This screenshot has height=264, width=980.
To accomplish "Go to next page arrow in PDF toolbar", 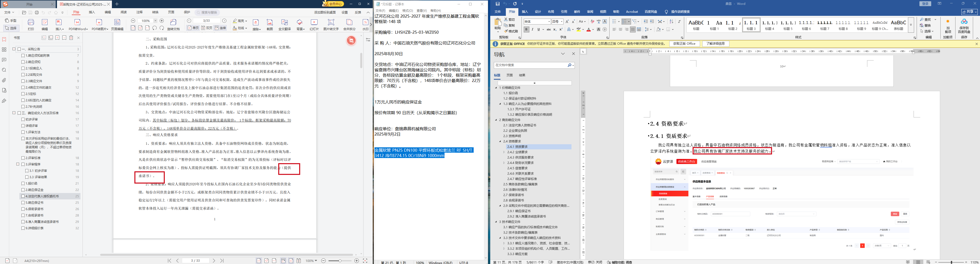I will coord(225,21).
